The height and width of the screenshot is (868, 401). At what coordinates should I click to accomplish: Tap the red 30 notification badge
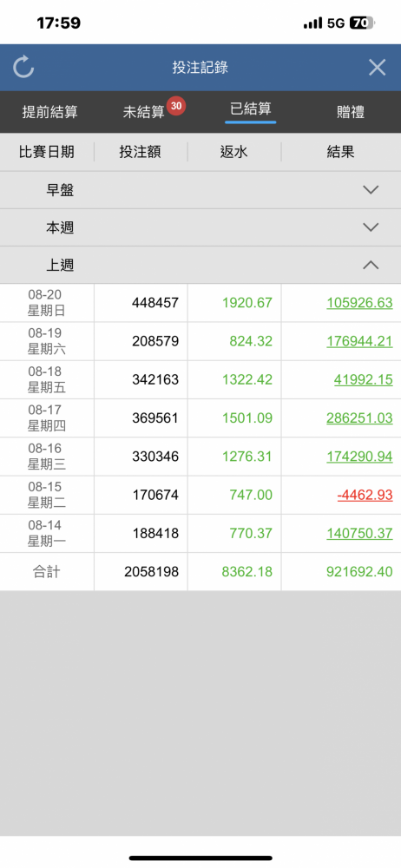click(x=176, y=106)
